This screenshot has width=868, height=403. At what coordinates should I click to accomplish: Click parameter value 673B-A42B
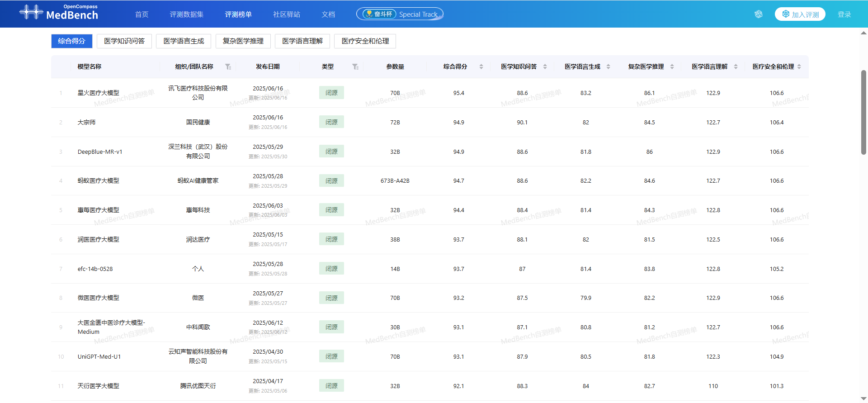click(x=395, y=181)
